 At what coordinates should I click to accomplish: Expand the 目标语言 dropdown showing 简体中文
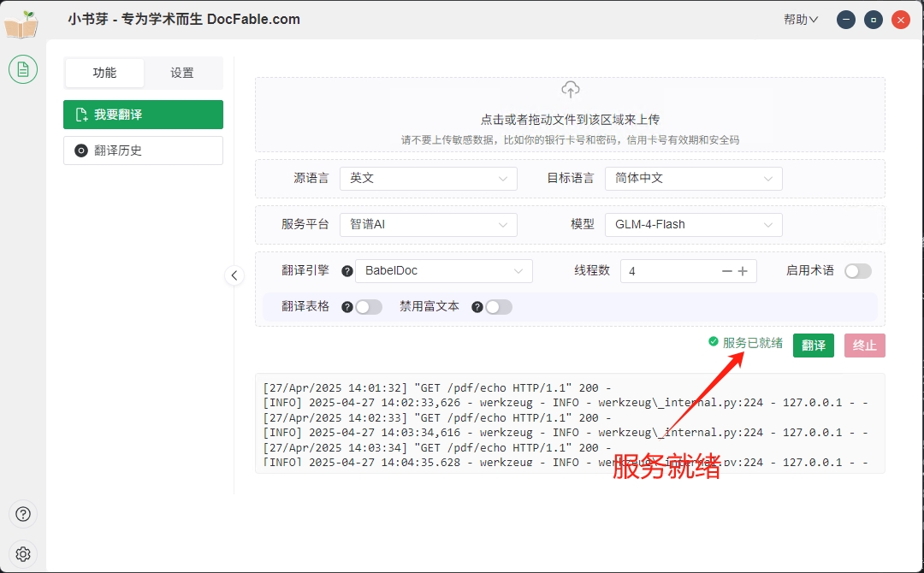click(x=693, y=179)
